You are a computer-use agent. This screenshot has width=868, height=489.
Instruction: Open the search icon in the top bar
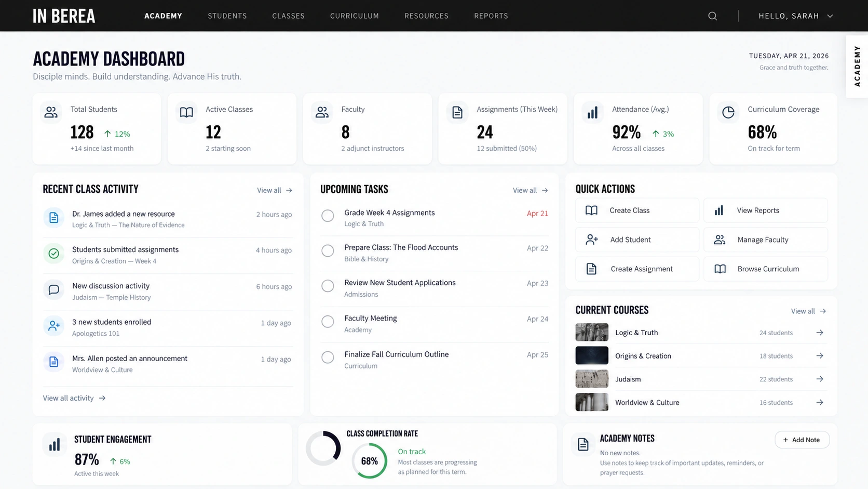713,16
